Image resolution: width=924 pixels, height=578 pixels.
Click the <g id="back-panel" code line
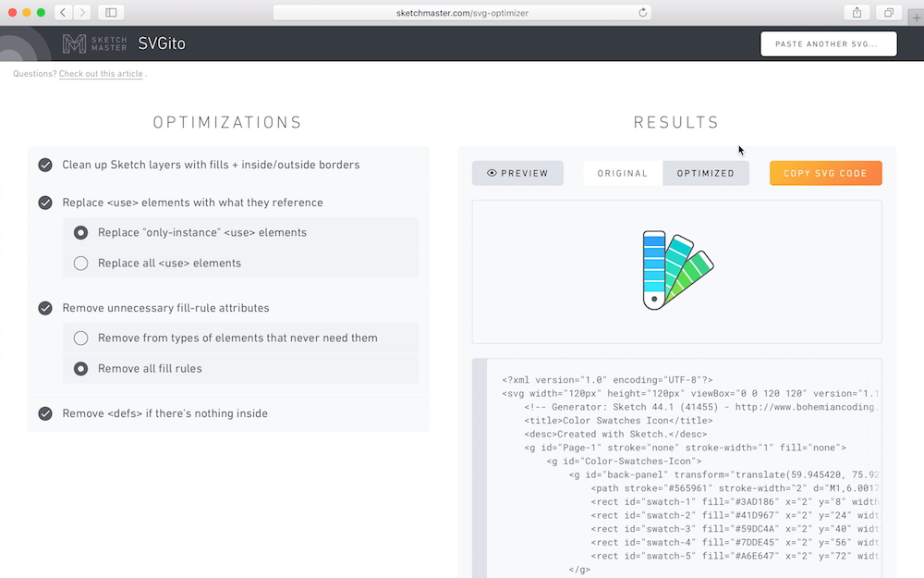pyautogui.click(x=723, y=474)
